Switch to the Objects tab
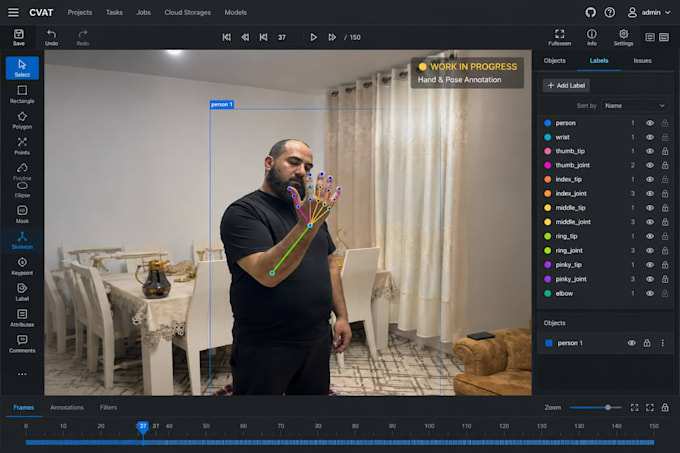680x453 pixels. coord(554,61)
